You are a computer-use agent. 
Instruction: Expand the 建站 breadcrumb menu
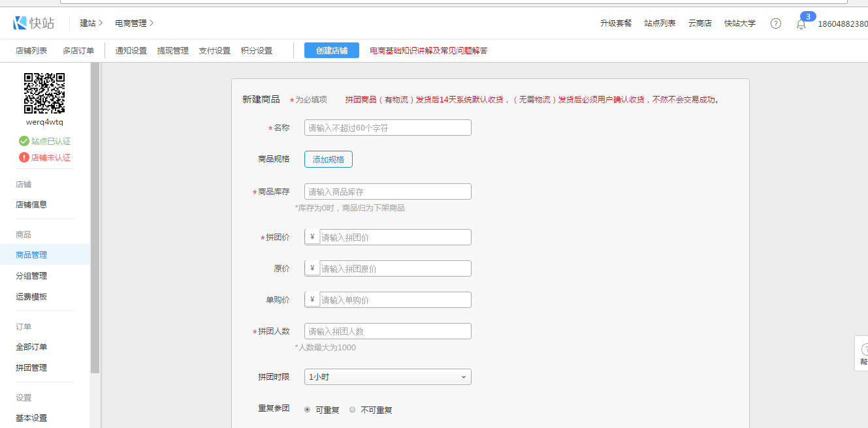[91, 23]
